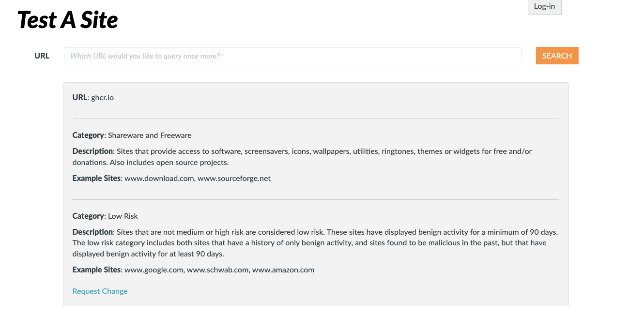Click the bold Description label under Low Risk
The height and width of the screenshot is (315, 644).
pyautogui.click(x=92, y=232)
